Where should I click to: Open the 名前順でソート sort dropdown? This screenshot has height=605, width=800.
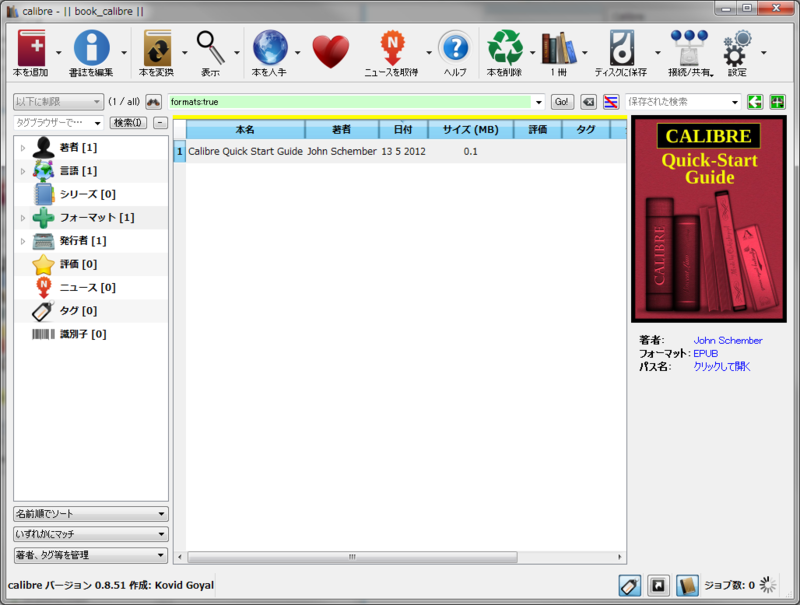(x=91, y=514)
